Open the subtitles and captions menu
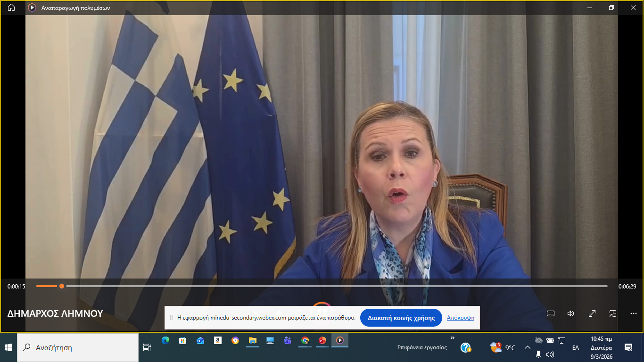 point(550,313)
